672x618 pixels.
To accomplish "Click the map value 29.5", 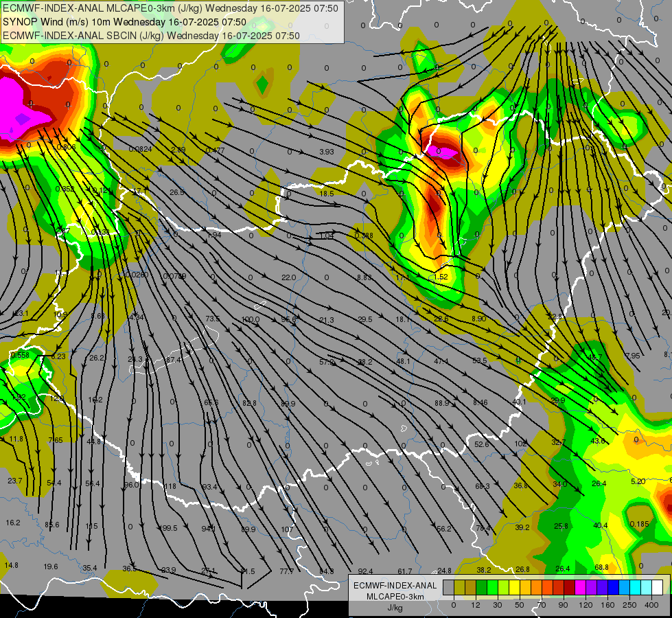I will click(365, 319).
